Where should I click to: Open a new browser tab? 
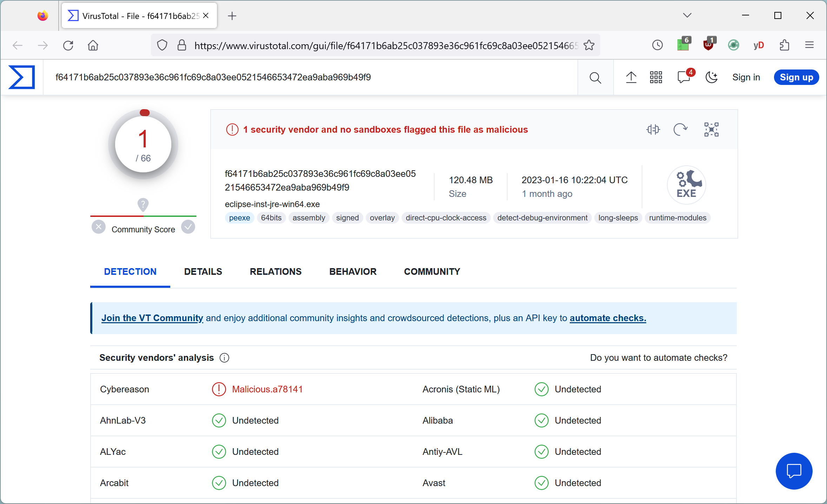pos(232,16)
